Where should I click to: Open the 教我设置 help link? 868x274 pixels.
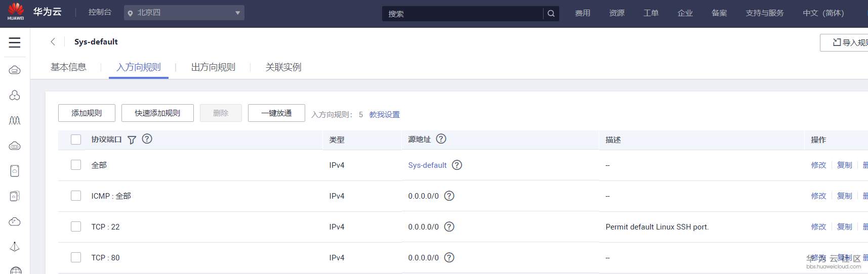click(x=384, y=115)
